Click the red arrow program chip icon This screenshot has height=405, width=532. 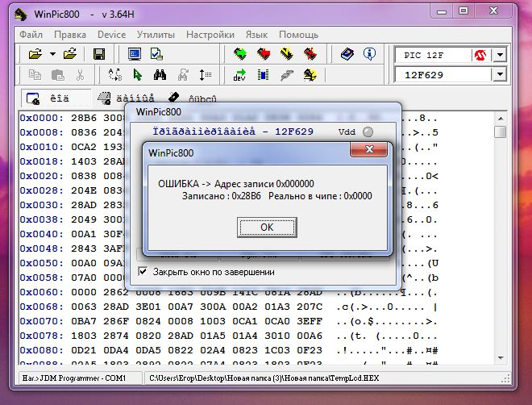(264, 54)
